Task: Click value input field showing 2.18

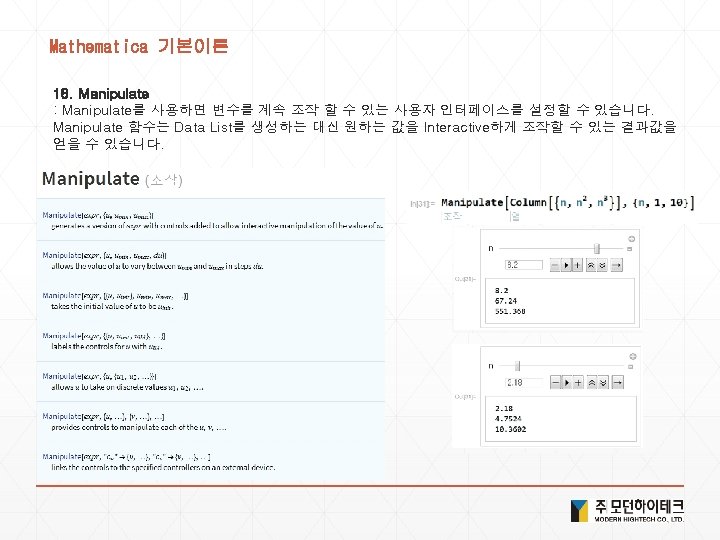Action: coord(524,382)
